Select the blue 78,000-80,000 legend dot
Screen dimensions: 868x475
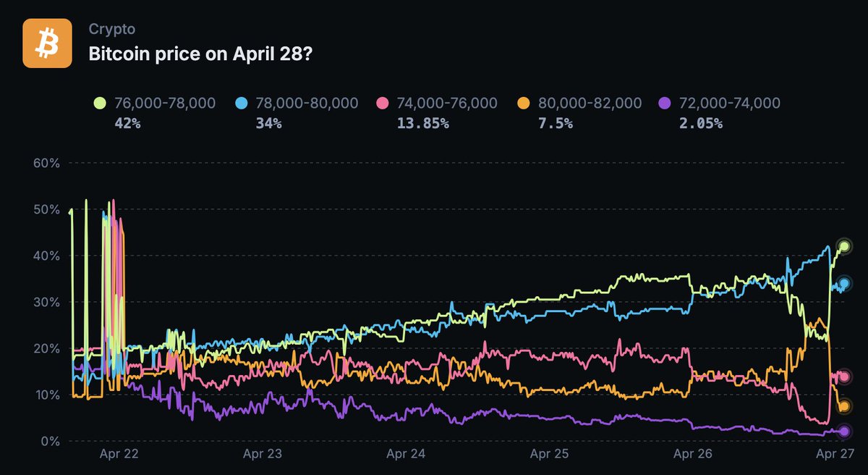click(242, 104)
